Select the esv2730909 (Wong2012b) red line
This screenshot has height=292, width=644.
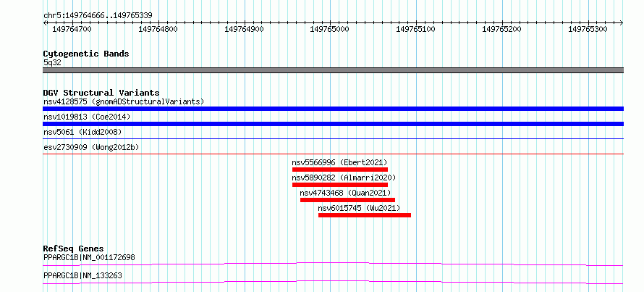click(x=333, y=154)
